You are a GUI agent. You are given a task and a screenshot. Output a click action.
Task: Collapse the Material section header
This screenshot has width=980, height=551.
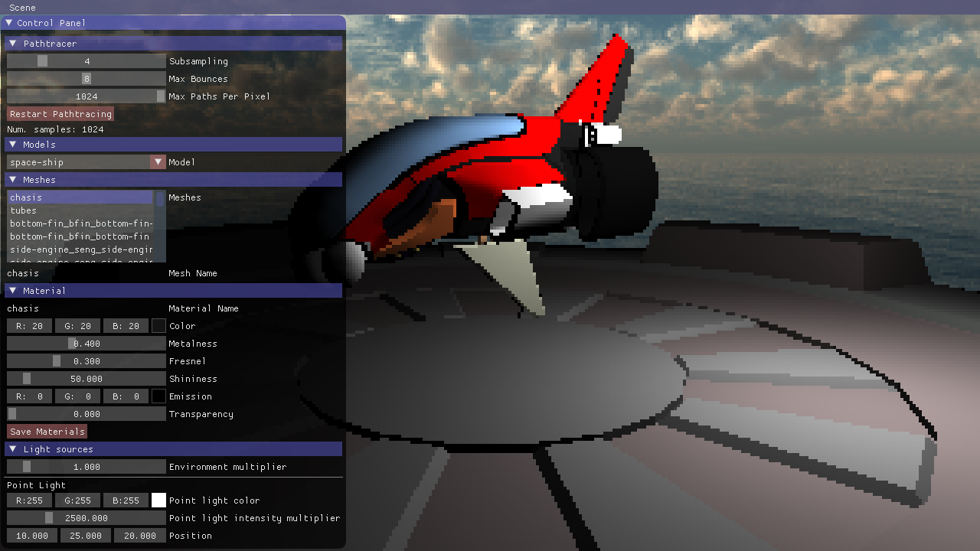point(13,291)
